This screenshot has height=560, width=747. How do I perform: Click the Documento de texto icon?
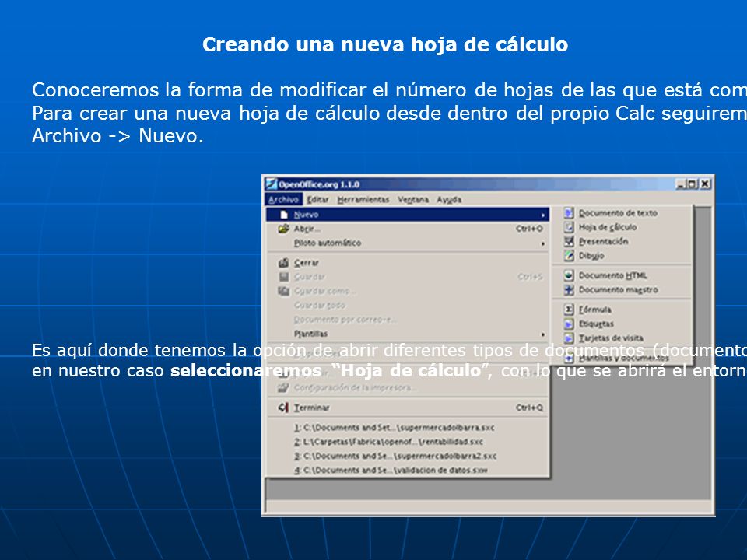coord(569,213)
